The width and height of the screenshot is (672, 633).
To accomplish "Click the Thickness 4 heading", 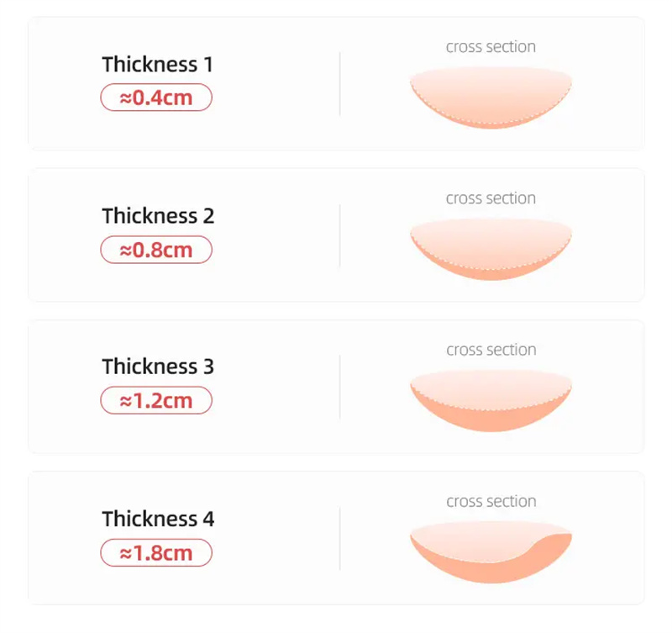I will click(158, 519).
